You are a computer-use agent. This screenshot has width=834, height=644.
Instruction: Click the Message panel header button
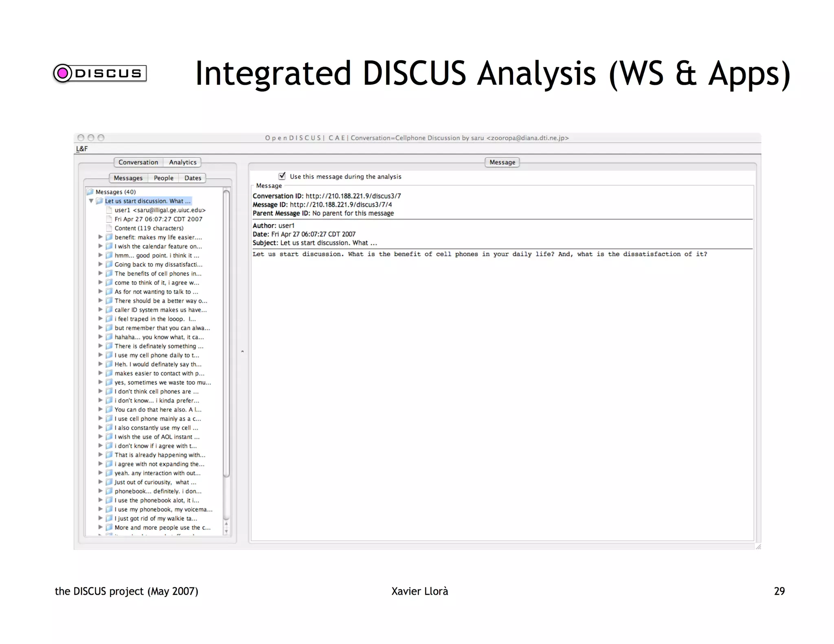[502, 162]
